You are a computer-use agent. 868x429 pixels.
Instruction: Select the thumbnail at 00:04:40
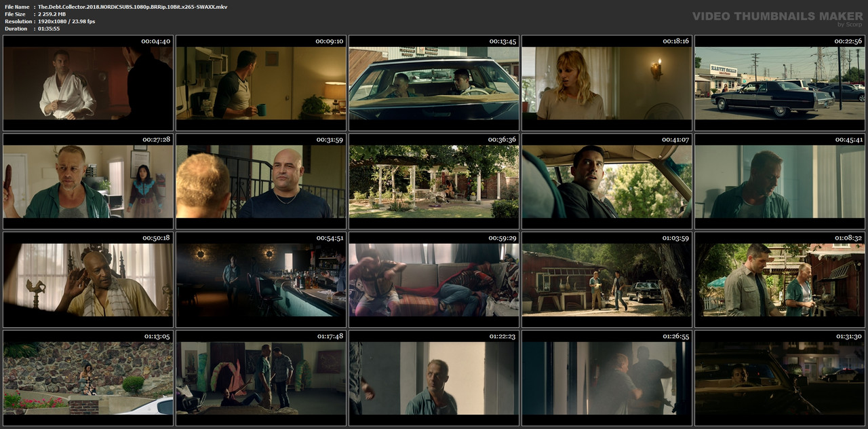pos(88,83)
